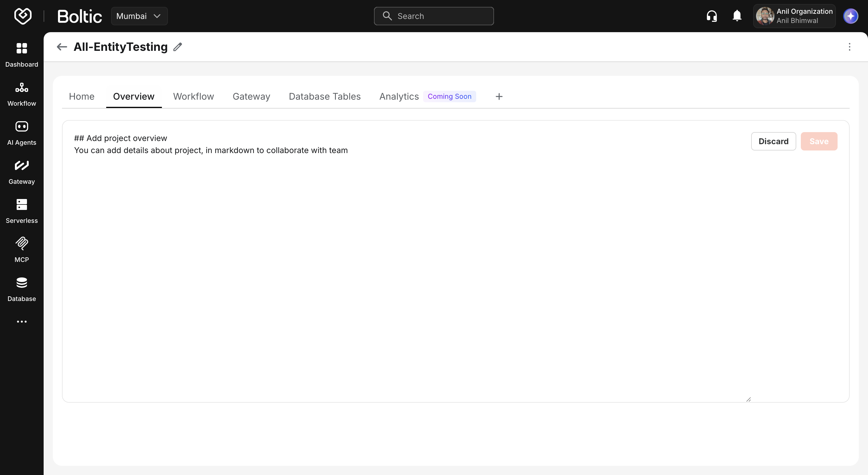The width and height of the screenshot is (868, 475).
Task: Save the project overview
Action: 819,141
